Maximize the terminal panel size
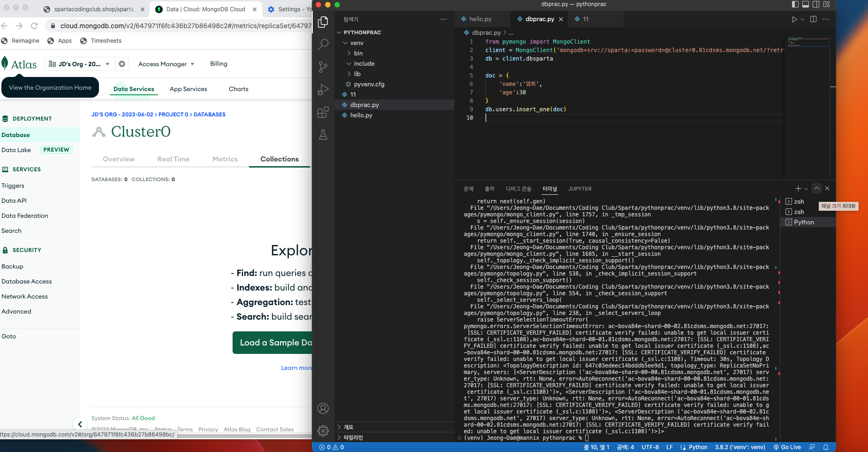868x452 pixels. click(x=817, y=188)
